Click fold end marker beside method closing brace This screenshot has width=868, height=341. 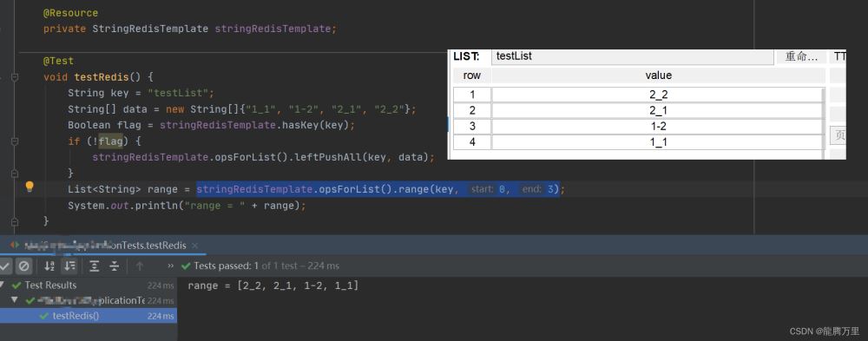tap(15, 221)
